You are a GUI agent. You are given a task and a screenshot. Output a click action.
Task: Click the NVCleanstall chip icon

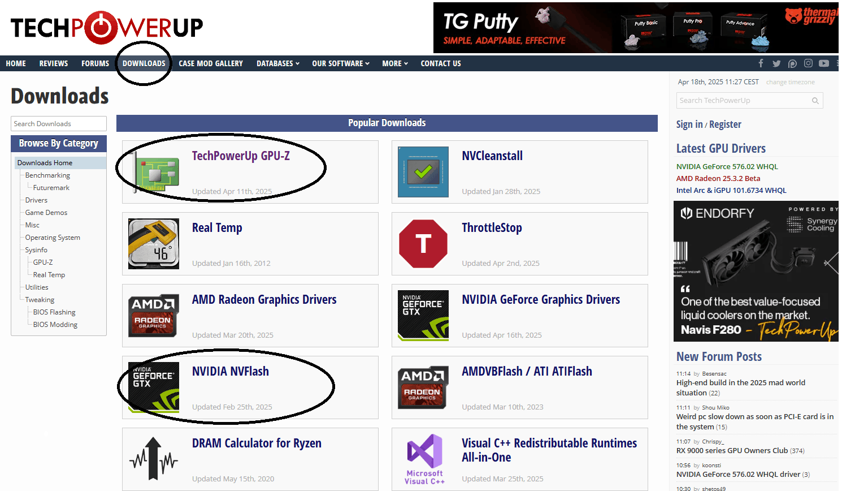[423, 172]
